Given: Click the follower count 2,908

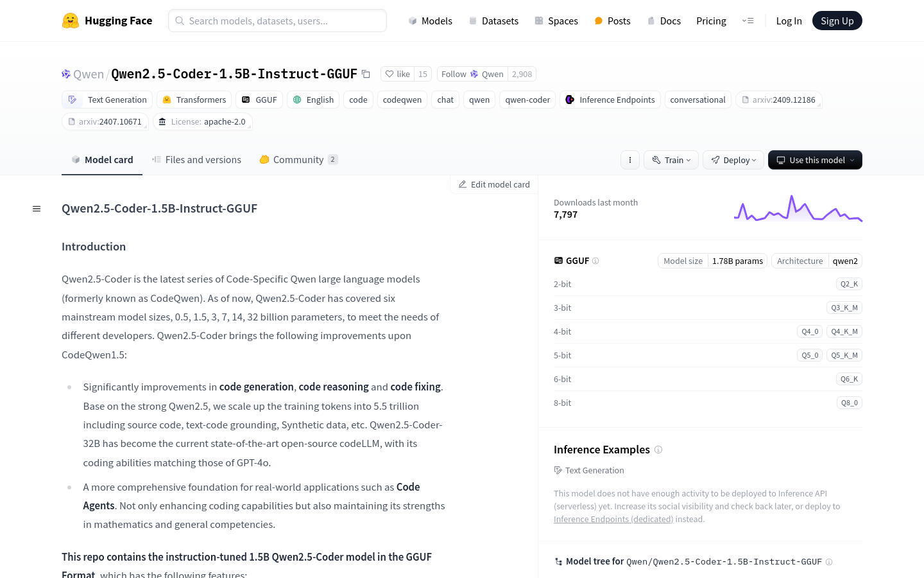Looking at the screenshot, I should 522,74.
